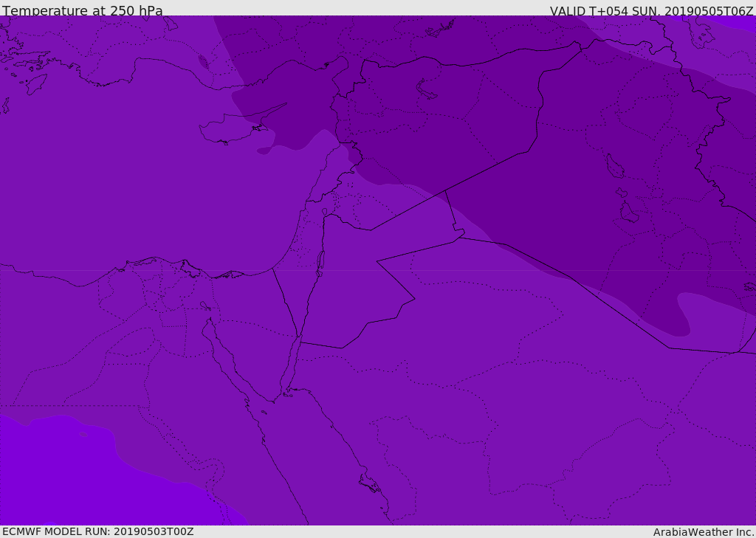Select Lake Assad in northern Syria

point(427,89)
